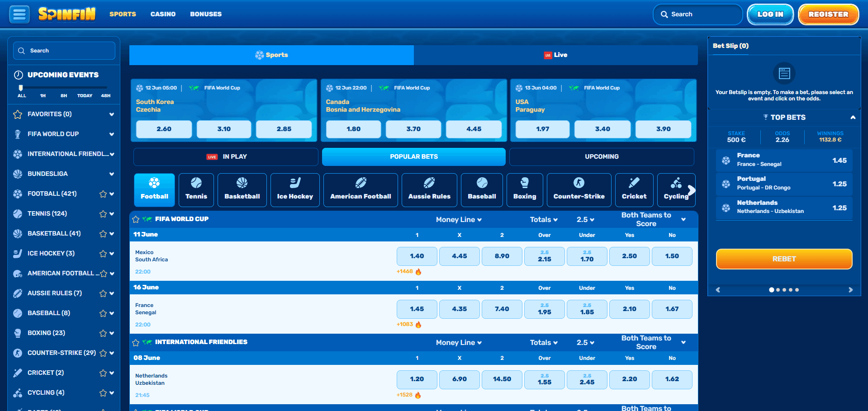Viewport: 868px width, 411px height.
Task: Expand the Bundesliga sidebar section
Action: point(112,174)
